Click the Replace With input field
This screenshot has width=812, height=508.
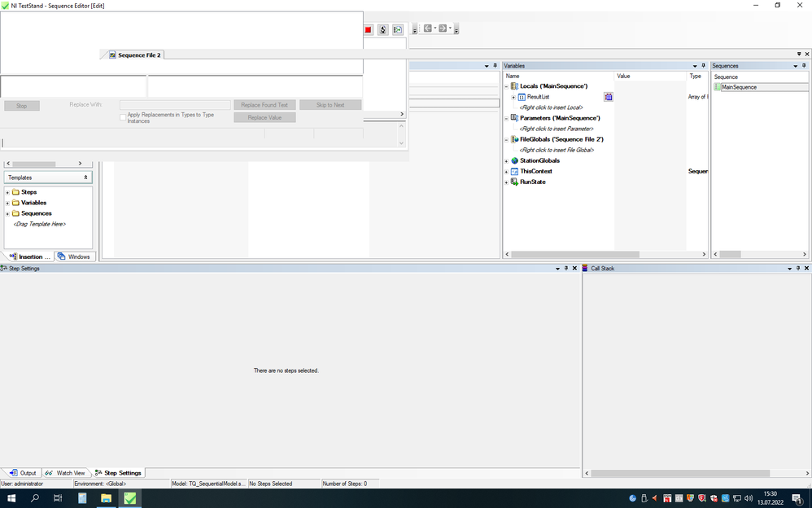click(173, 104)
